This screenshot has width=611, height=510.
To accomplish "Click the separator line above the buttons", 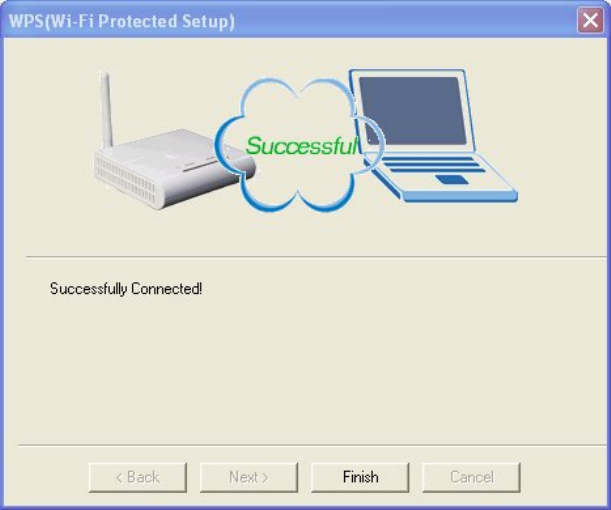I will (x=312, y=445).
